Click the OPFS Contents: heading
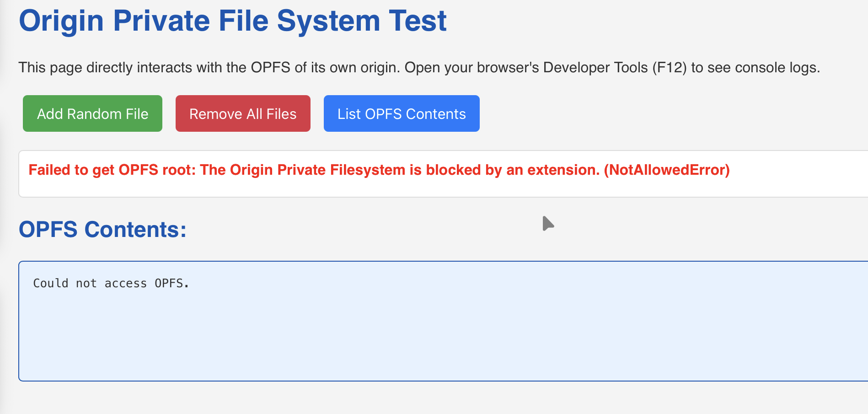The width and height of the screenshot is (868, 414). coord(102,229)
